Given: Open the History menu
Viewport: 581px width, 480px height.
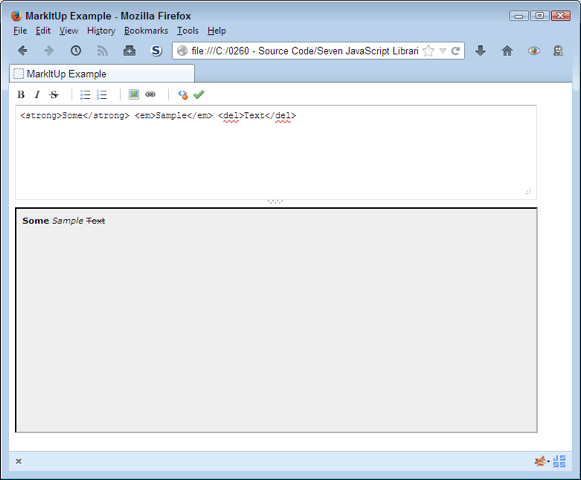Looking at the screenshot, I should pos(101,31).
